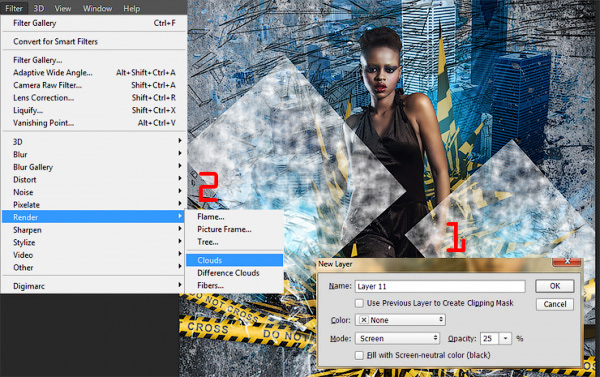Viewport: 600px width, 377px height.
Task: Cancel the New Layer dialog
Action: (554, 304)
